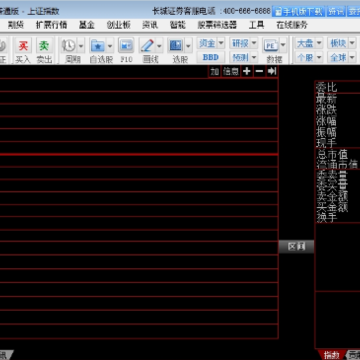The height and width of the screenshot is (360, 360).
Task: Expand the 研报 dropdown arrow
Action: point(254,43)
